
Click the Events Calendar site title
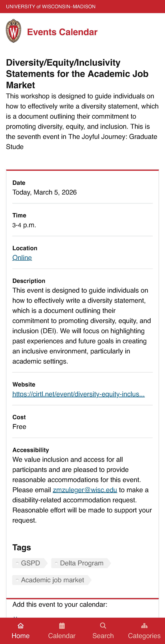pos(62,32)
